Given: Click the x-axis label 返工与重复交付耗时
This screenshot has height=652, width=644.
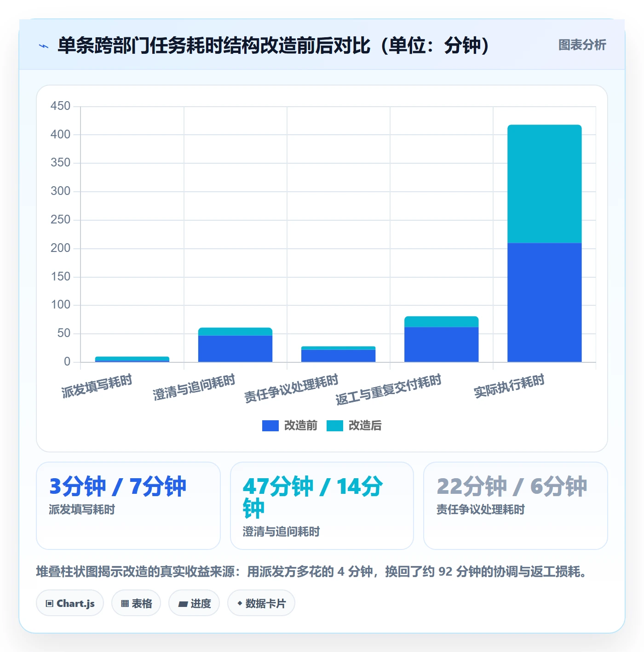Looking at the screenshot, I should [389, 390].
